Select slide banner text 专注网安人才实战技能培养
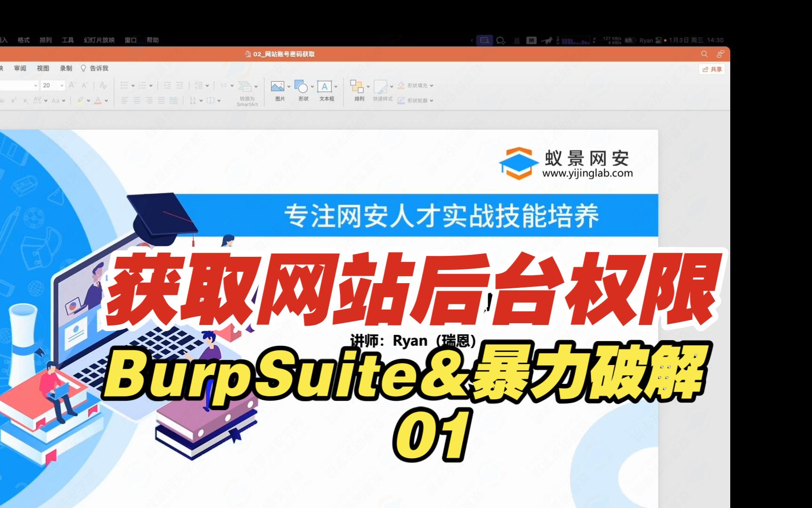 [x=441, y=216]
